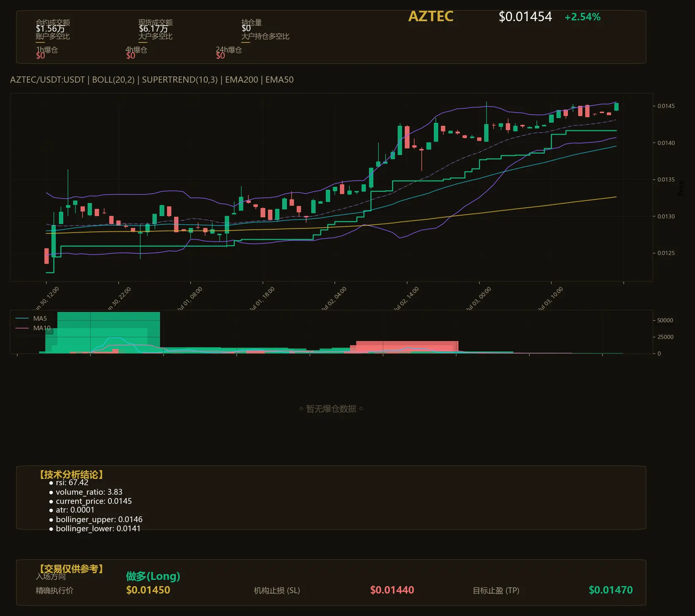Image resolution: width=695 pixels, height=616 pixels.
Task: Click the AZTEC coin title
Action: tap(431, 16)
